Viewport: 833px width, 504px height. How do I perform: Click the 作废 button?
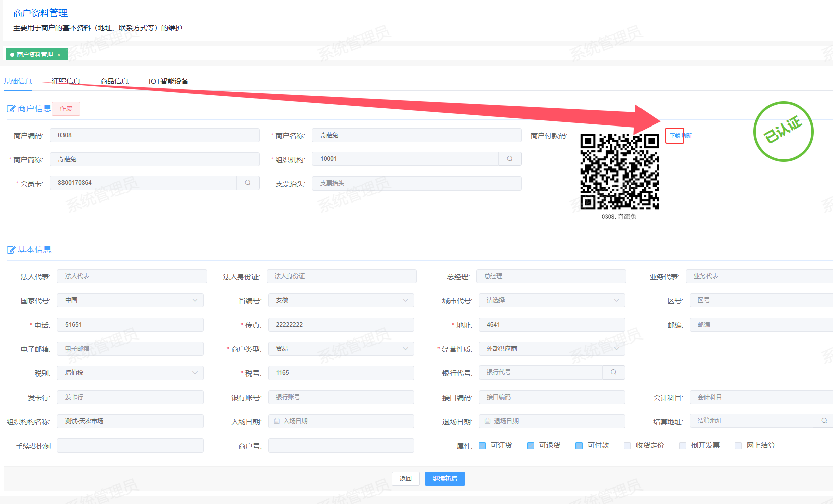pos(66,109)
